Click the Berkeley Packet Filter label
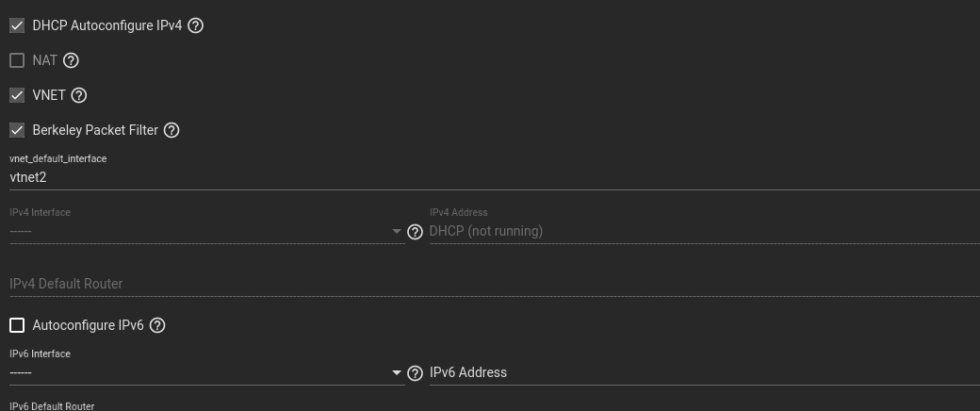Image resolution: width=980 pixels, height=411 pixels. 95,130
